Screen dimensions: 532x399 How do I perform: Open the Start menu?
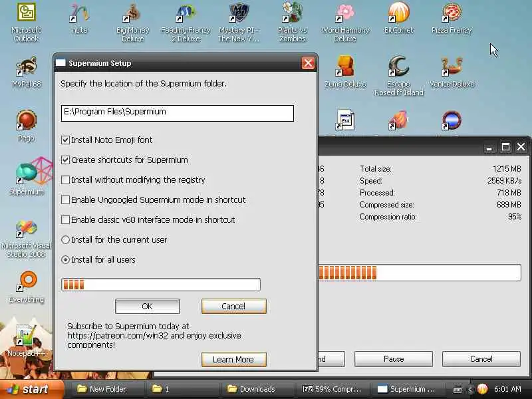(x=31, y=389)
